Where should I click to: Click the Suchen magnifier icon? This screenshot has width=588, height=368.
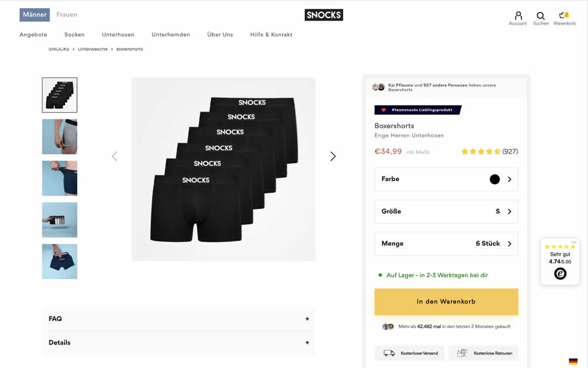coord(540,16)
